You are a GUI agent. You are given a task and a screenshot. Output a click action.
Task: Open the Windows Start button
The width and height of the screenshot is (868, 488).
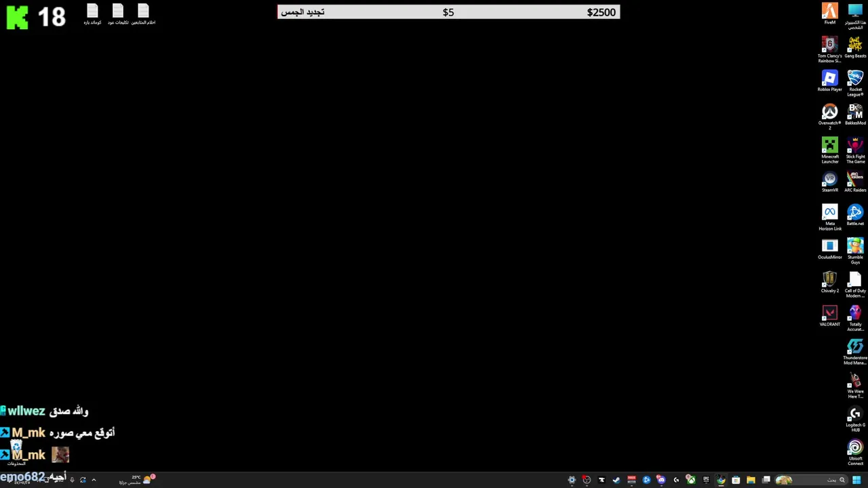click(856, 480)
